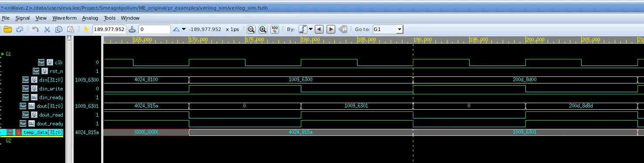Image resolution: width=644 pixels, height=163 pixels.
Task: Click the delta triangle icon
Action: click(x=176, y=29)
